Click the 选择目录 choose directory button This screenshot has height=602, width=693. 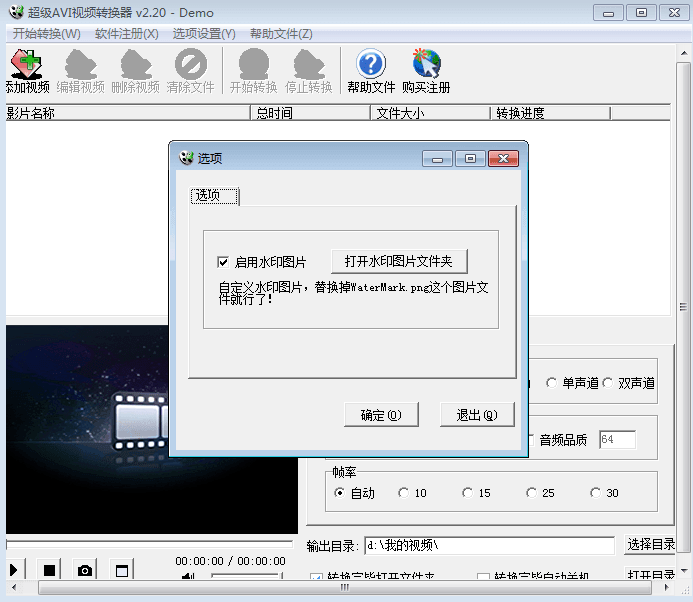[x=650, y=545]
